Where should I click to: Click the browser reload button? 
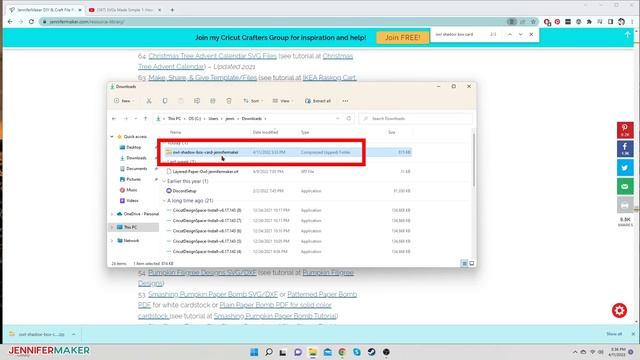(x=31, y=22)
